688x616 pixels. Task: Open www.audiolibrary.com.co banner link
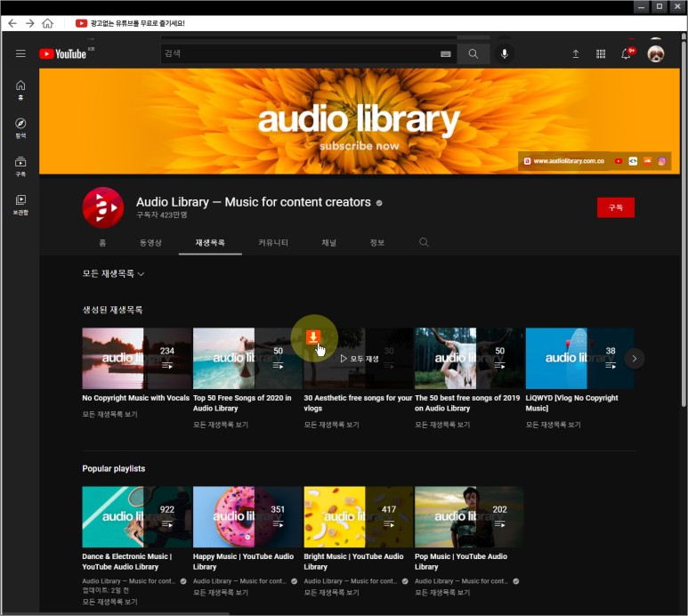coord(569,161)
